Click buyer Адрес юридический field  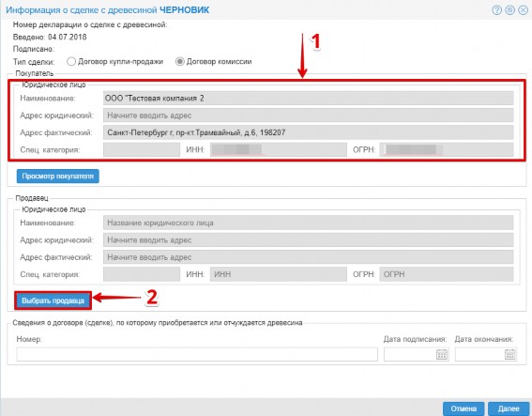point(309,116)
